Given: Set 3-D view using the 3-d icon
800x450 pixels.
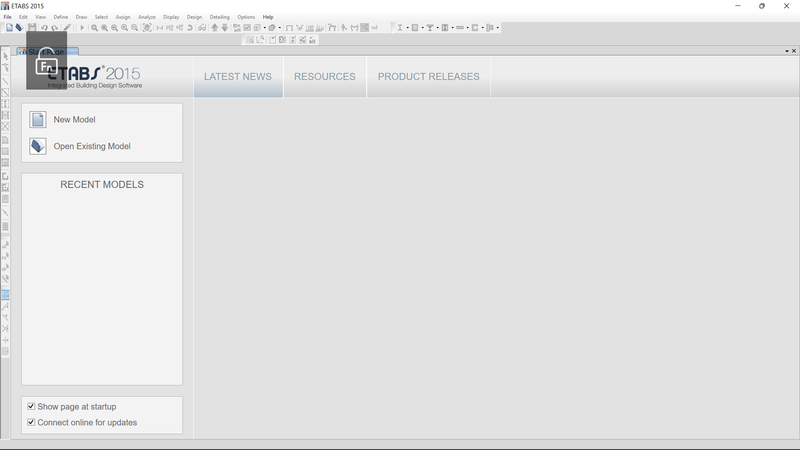Looking at the screenshot, I should click(x=159, y=28).
